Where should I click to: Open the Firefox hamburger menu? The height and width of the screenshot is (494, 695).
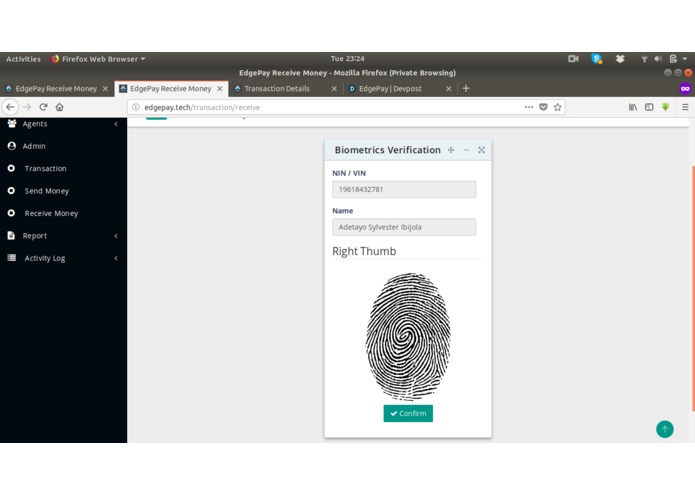(685, 107)
